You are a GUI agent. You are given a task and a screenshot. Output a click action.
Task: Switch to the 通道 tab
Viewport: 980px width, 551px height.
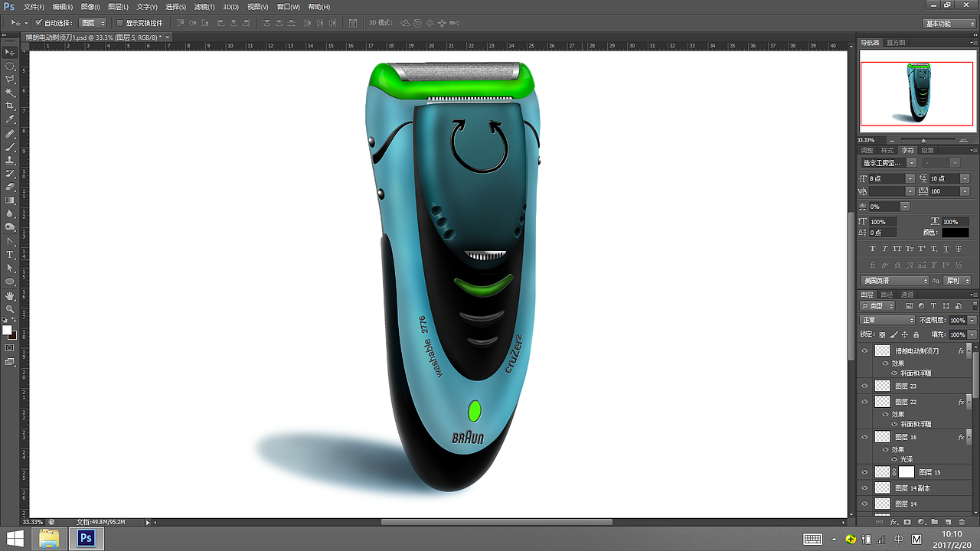tap(907, 295)
